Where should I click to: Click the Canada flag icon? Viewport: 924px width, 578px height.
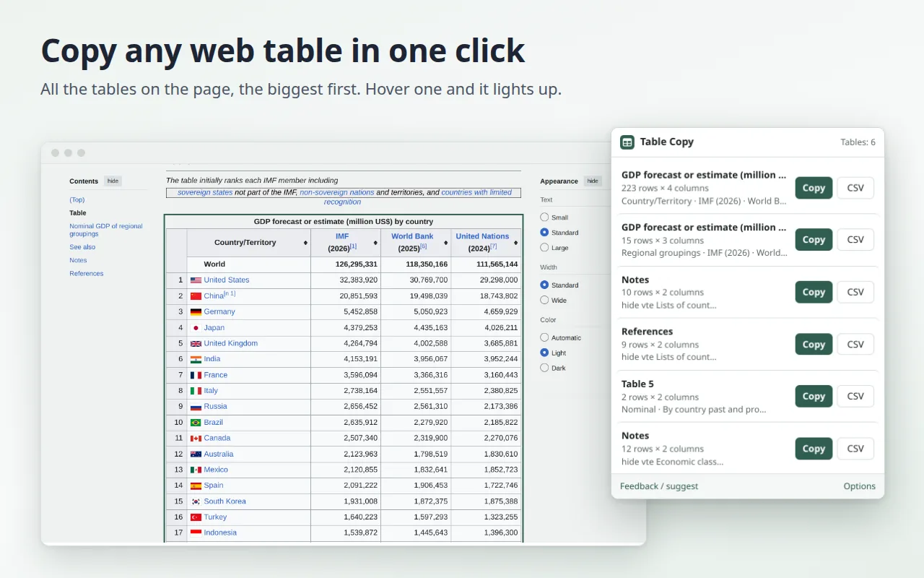(196, 439)
